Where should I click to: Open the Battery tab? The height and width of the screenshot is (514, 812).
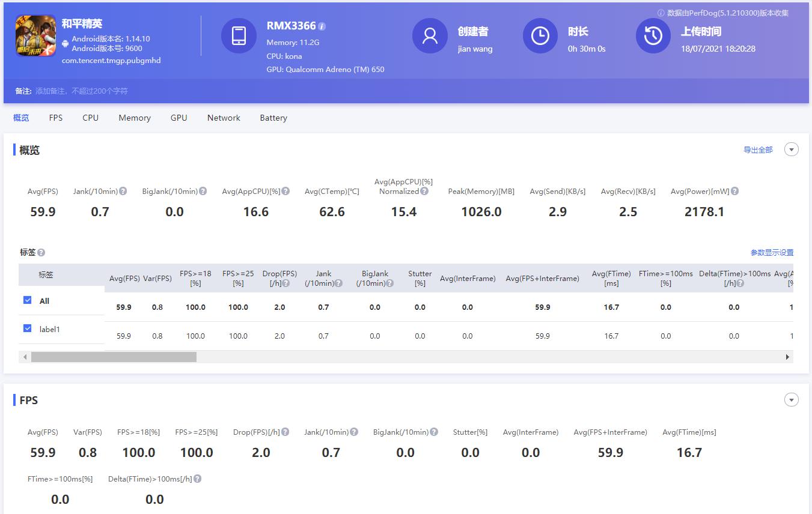[273, 118]
